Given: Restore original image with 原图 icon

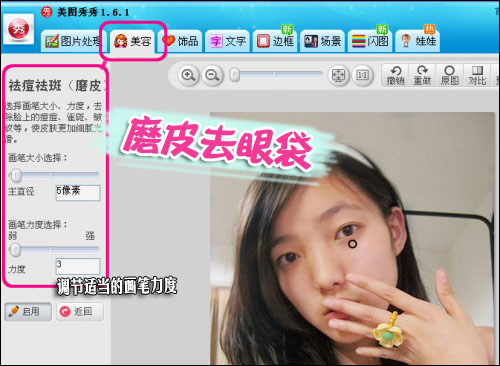Looking at the screenshot, I should [449, 75].
